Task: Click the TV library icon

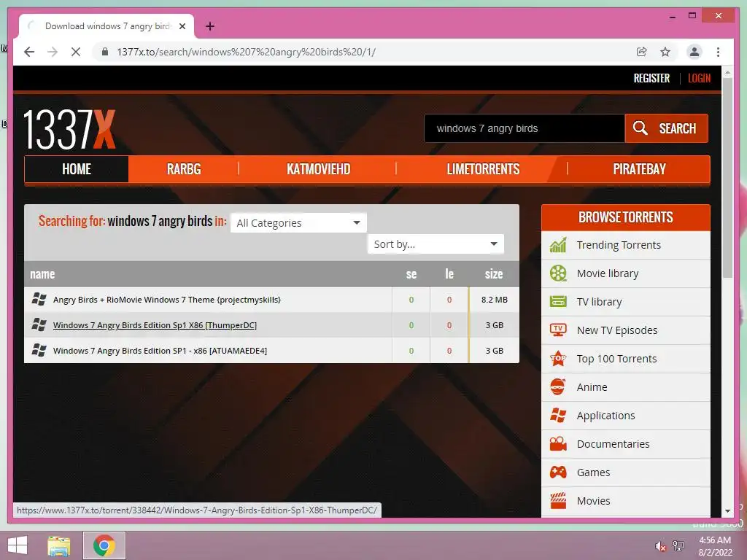Action: click(x=558, y=301)
